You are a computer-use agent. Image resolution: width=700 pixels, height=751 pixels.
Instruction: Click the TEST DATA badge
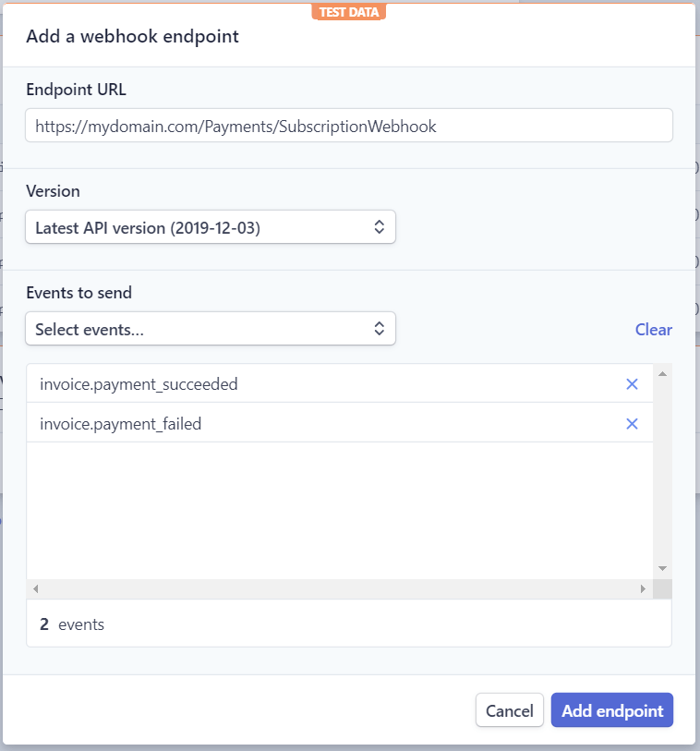(349, 12)
